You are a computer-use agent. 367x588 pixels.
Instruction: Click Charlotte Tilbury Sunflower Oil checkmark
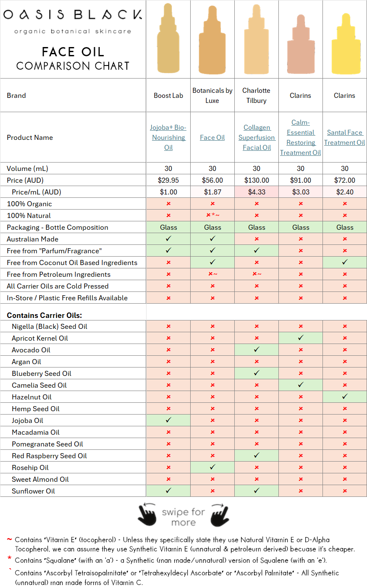257,491
